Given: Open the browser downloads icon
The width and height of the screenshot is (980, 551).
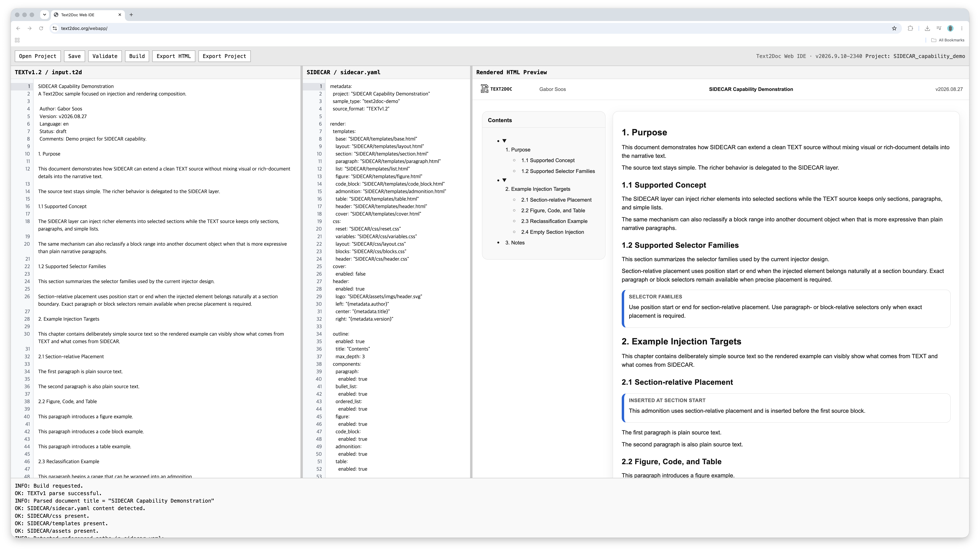Looking at the screenshot, I should tap(927, 28).
